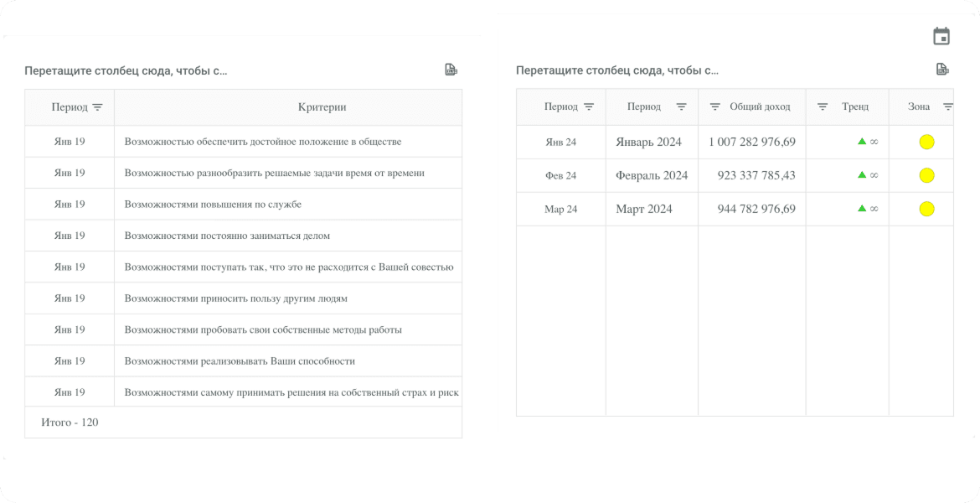Open the Зона column filter

click(x=947, y=107)
